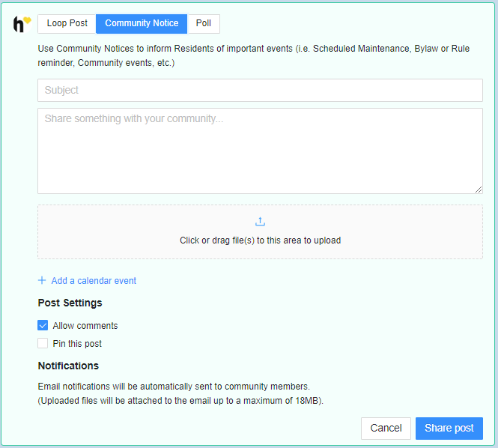Click the 'Email notifications will be automatically sent' text

tap(174, 387)
